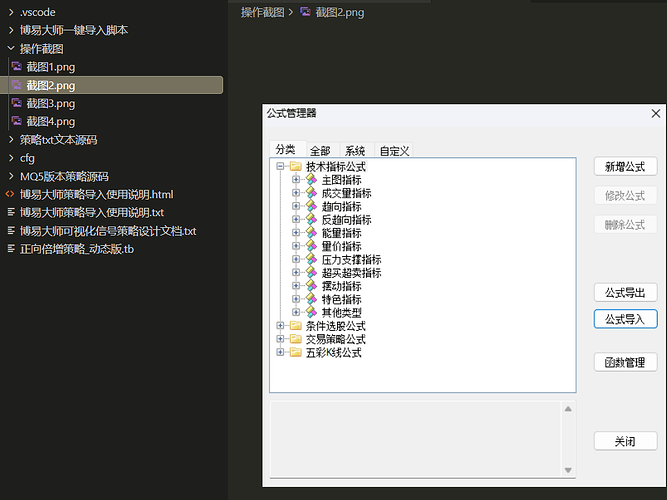Expand the 条件选股公式 folder node

tap(280, 326)
